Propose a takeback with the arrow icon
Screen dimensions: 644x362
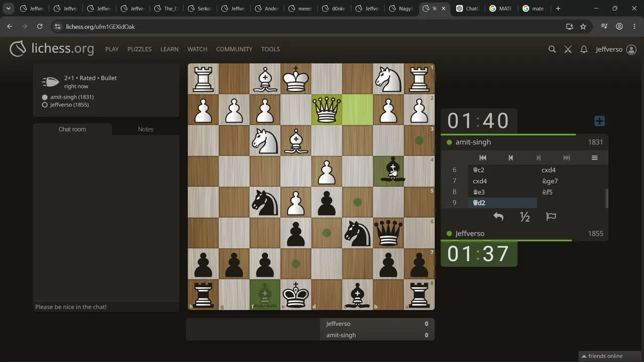(498, 217)
